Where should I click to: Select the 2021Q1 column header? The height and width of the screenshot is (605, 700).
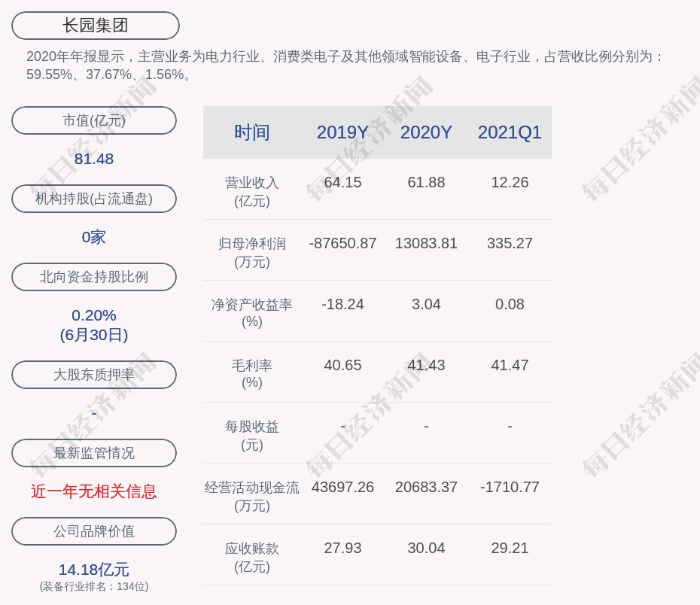(x=510, y=132)
